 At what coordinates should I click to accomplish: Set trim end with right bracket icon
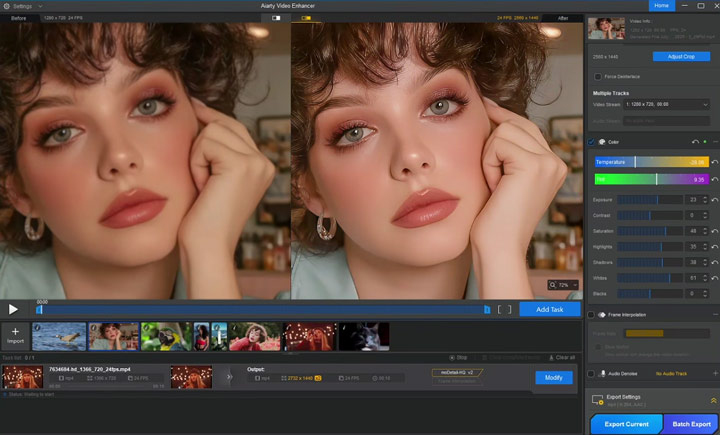(509, 310)
